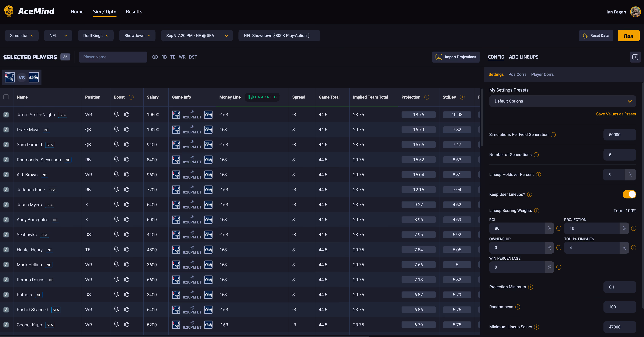The image size is (644, 337).
Task: Switch to the ADD LINEUPS tab
Action: tap(524, 57)
